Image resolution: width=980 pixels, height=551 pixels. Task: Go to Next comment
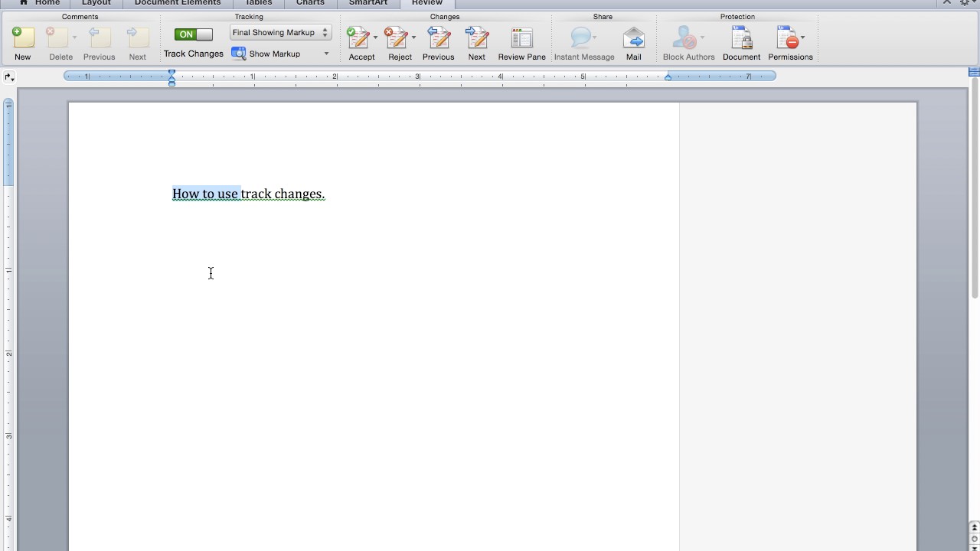[137, 44]
